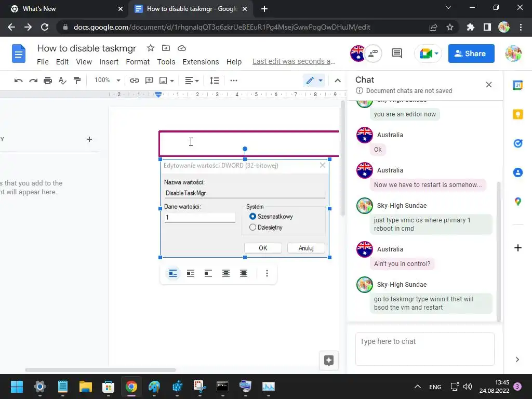Select Wrap text image option
Viewport: 532px width, 399px height.
(191, 273)
